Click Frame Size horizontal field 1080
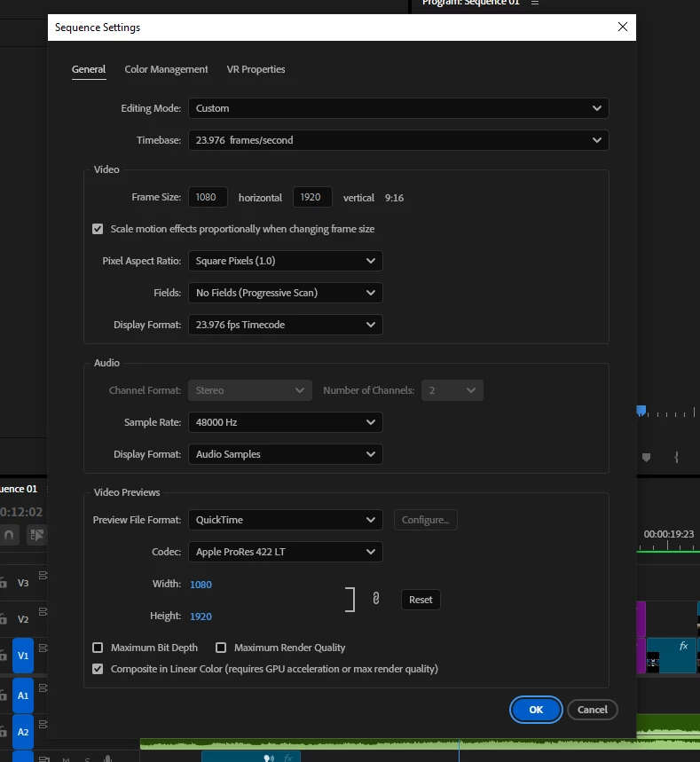The image size is (700, 762). pos(208,197)
